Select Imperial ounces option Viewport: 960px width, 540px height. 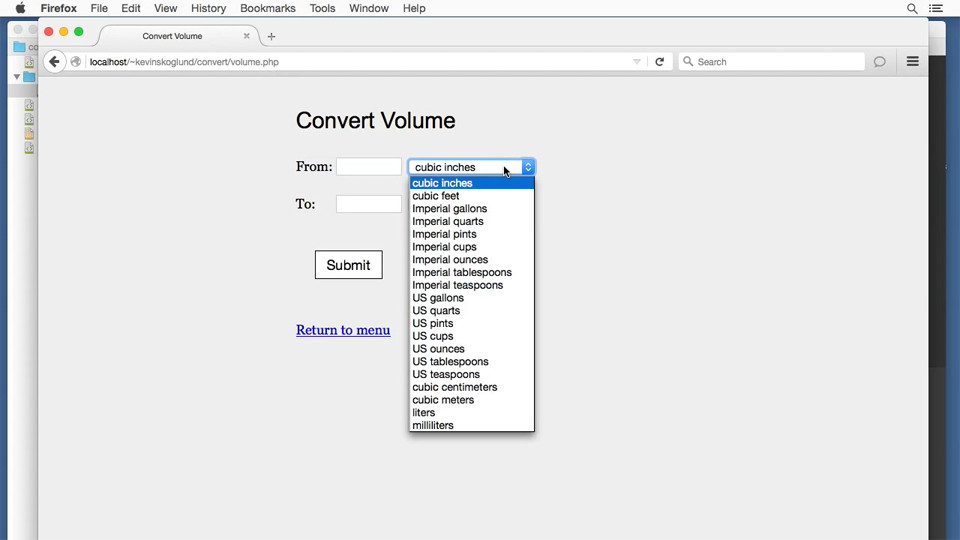[x=471, y=260]
